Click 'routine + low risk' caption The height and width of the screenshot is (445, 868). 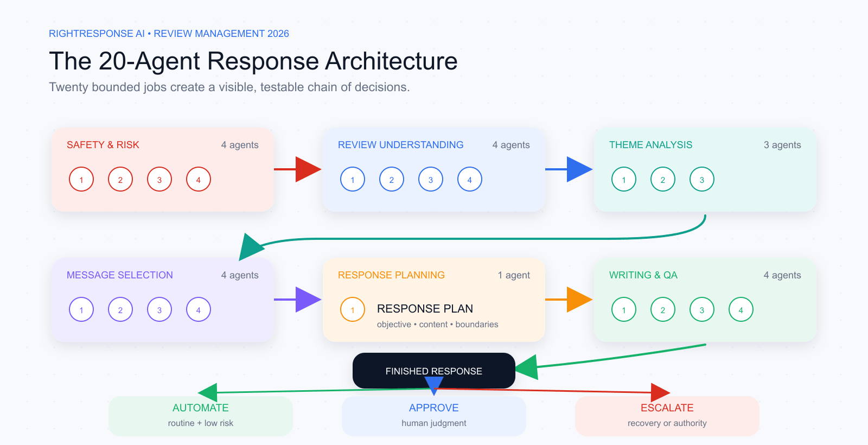click(201, 423)
